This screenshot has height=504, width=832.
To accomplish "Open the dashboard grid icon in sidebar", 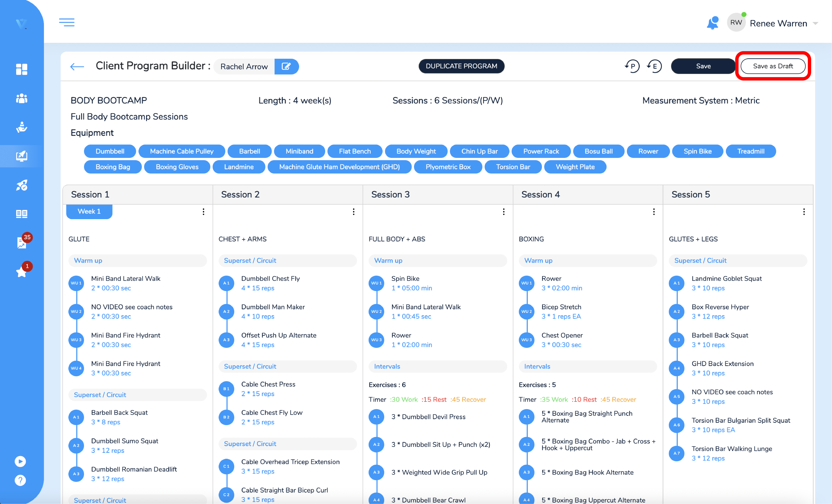I will tap(22, 69).
